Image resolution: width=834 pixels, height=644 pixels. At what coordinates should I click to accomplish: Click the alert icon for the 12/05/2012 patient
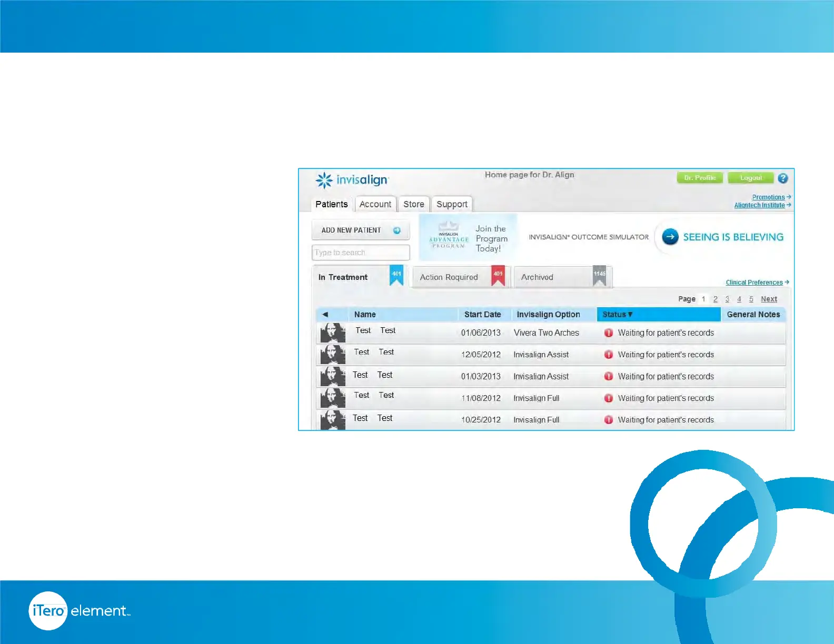609,355
